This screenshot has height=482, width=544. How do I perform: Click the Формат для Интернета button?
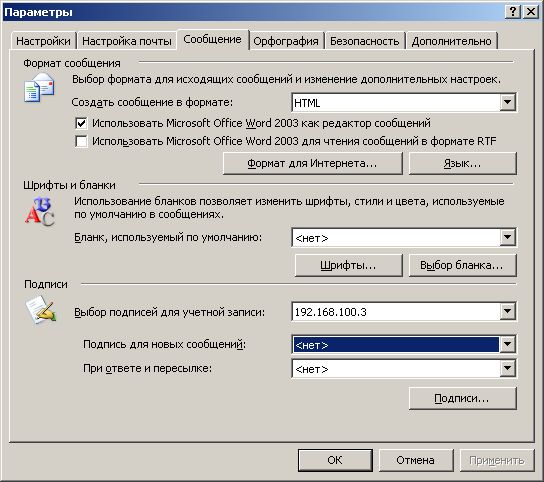312,163
